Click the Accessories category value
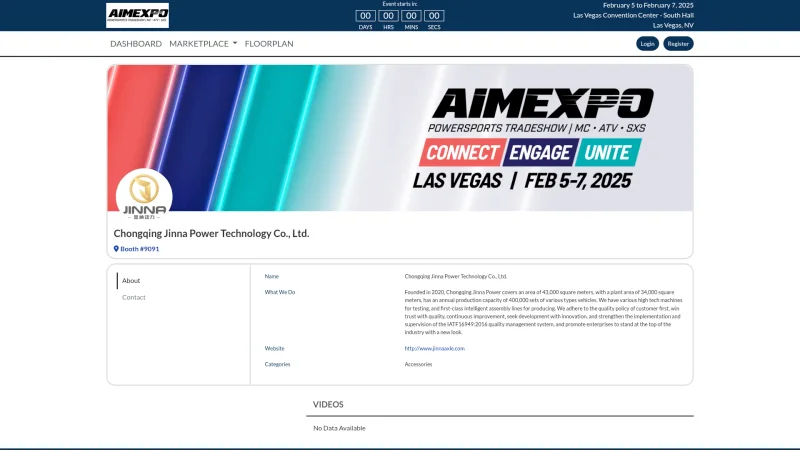Viewport: 800px width, 450px height. 418,364
